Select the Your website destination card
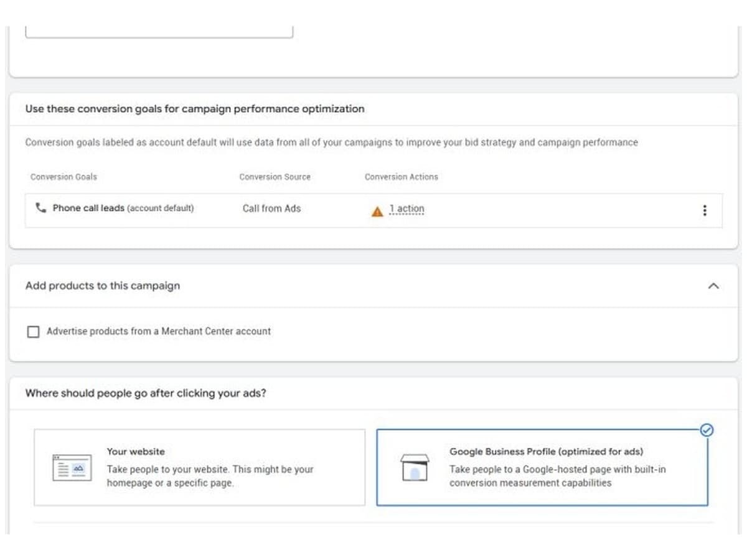Image resolution: width=747 pixels, height=560 pixels. click(199, 467)
